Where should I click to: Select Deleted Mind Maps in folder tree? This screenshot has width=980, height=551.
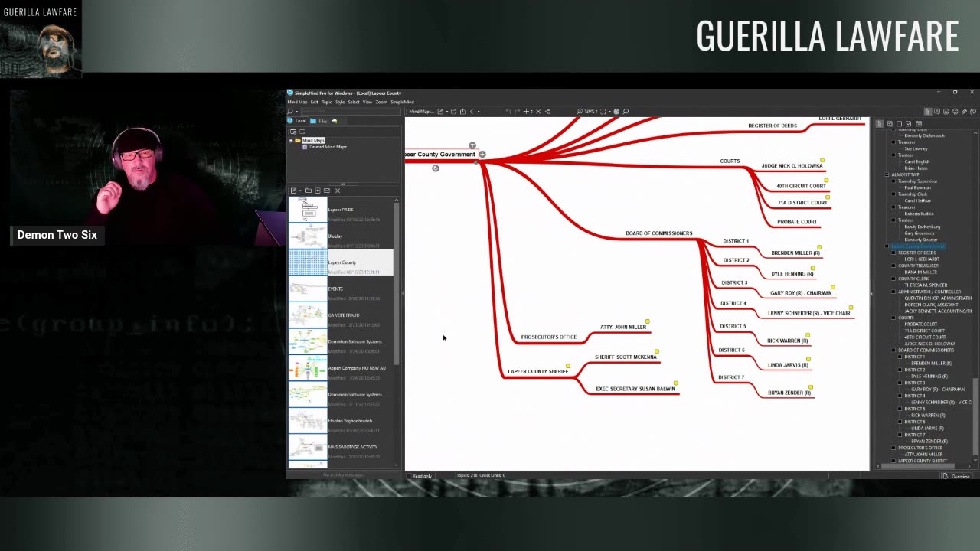(x=328, y=147)
